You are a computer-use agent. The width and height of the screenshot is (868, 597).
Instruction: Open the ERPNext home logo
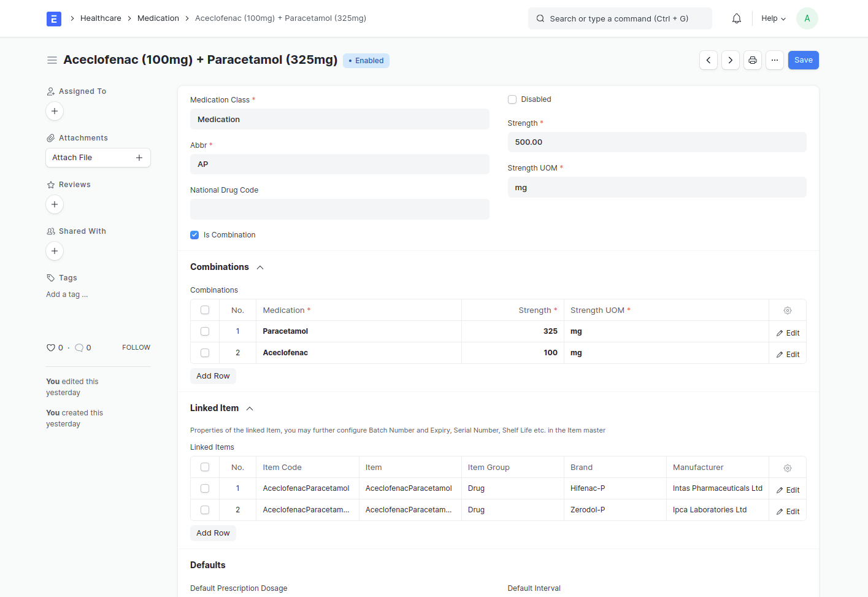(54, 18)
